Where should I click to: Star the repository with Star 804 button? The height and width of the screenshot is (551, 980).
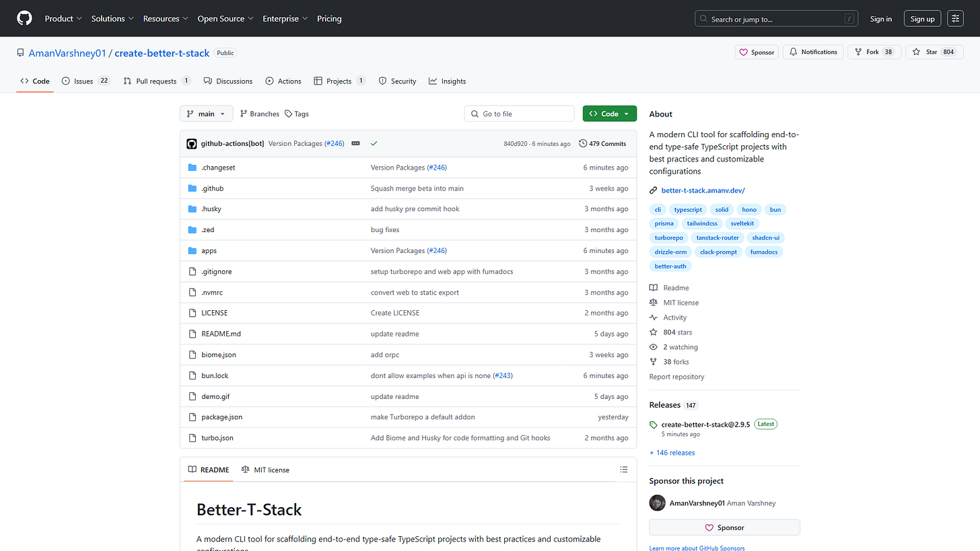[934, 52]
